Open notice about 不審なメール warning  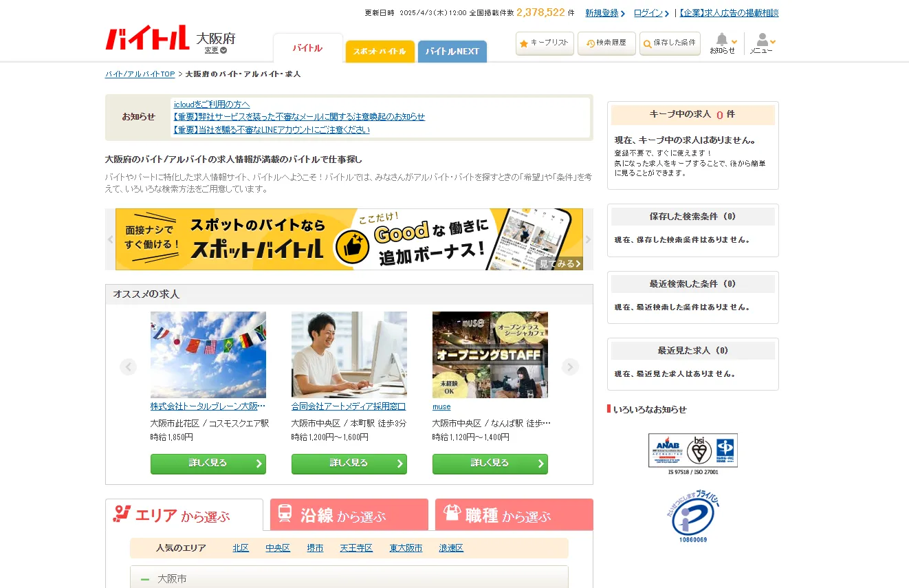click(299, 117)
